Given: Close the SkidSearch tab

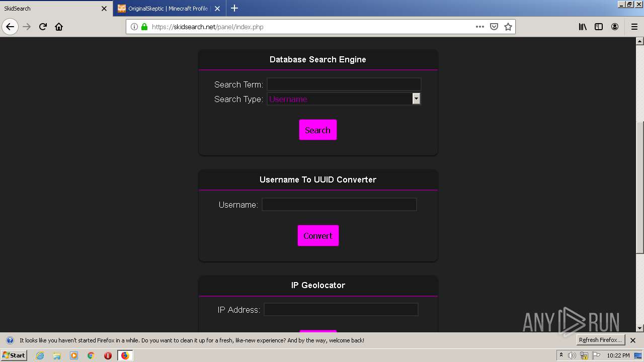Looking at the screenshot, I should [x=104, y=9].
